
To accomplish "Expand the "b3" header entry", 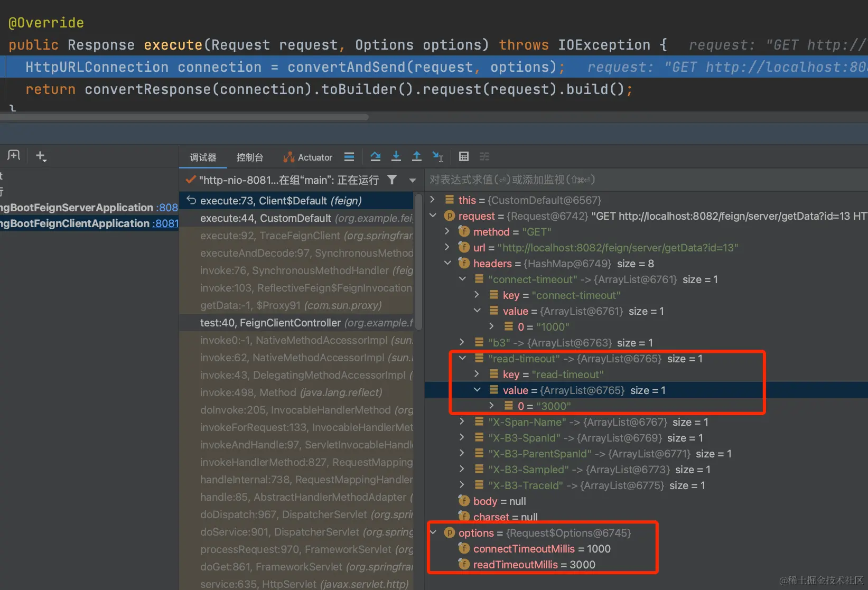I will pyautogui.click(x=462, y=342).
